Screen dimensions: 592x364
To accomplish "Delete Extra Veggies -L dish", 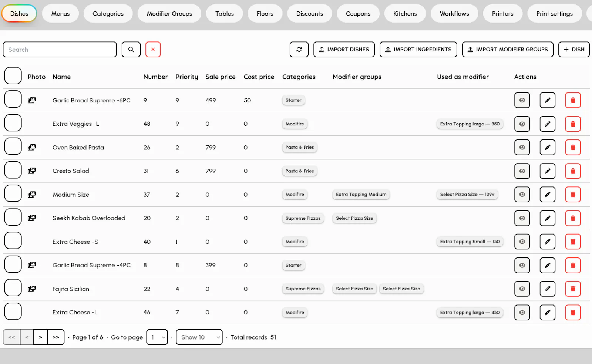I will pos(573,124).
